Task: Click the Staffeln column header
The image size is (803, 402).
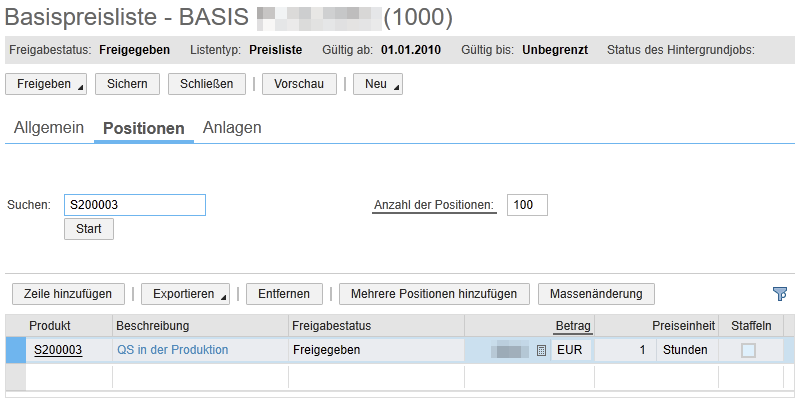Action: [x=751, y=326]
